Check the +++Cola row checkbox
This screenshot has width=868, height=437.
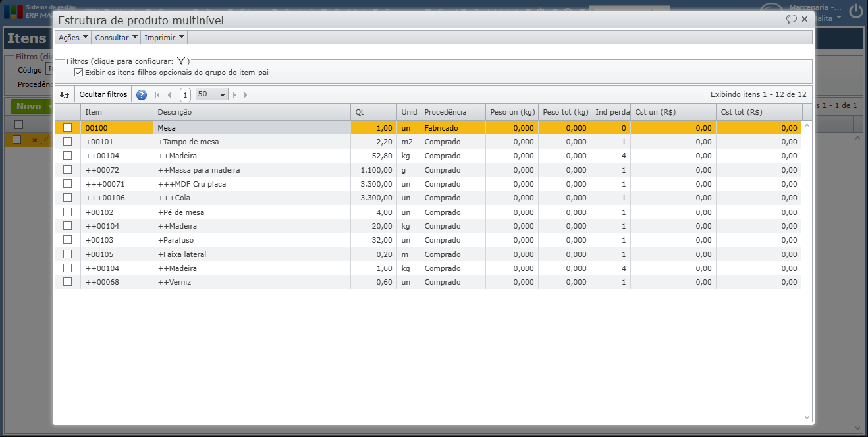pyautogui.click(x=67, y=198)
